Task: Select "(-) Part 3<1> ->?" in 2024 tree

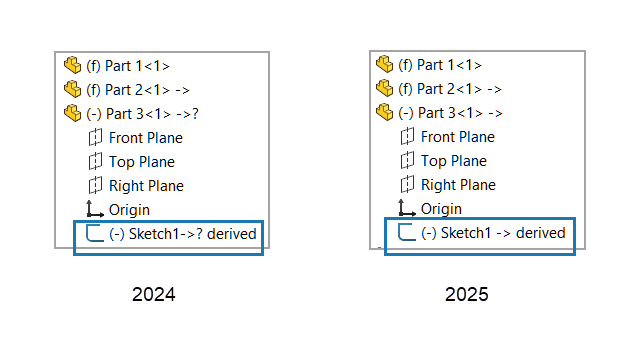Action: pos(142,113)
